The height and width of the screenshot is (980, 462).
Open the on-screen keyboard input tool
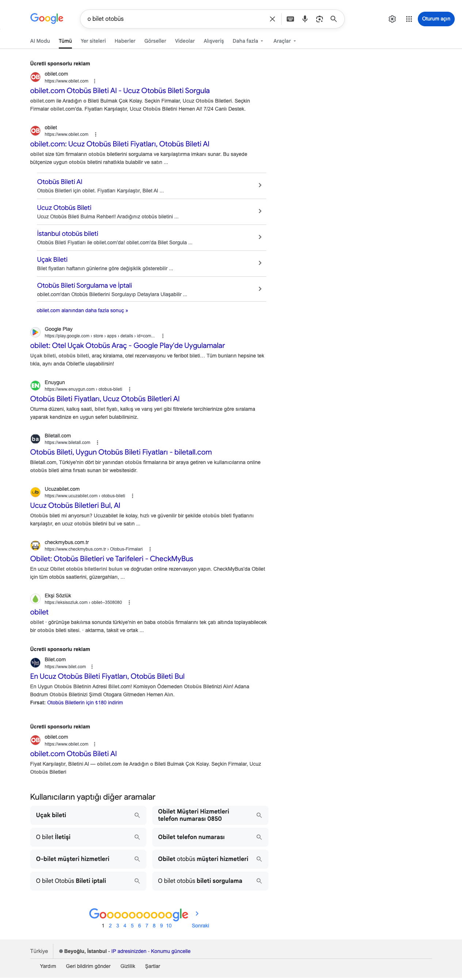(290, 19)
